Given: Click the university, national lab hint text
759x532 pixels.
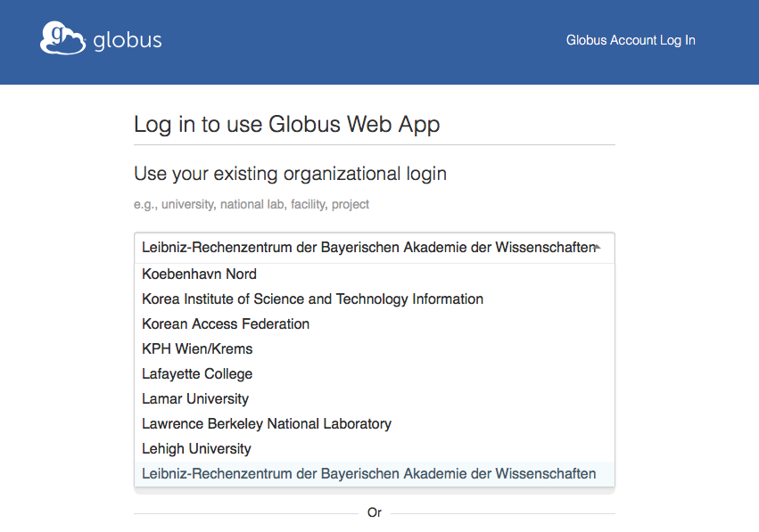Looking at the screenshot, I should coord(252,204).
